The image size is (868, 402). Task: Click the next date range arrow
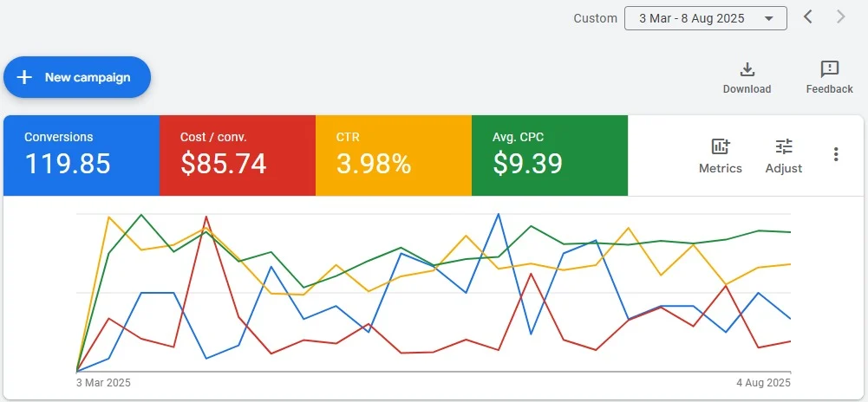839,17
